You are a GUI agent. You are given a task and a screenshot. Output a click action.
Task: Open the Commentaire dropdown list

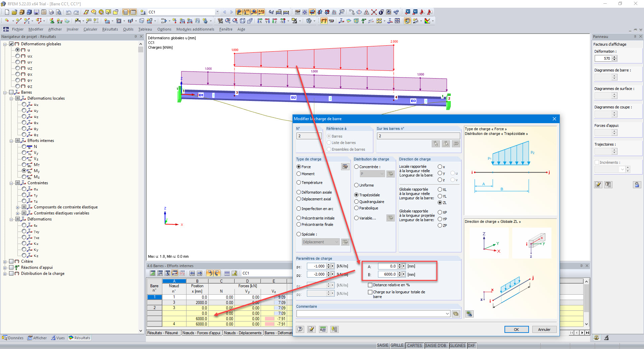click(x=447, y=314)
